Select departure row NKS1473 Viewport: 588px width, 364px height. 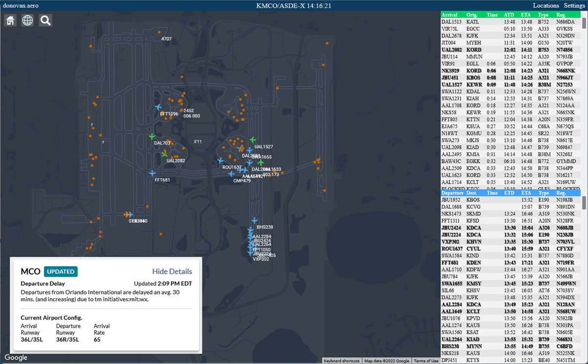click(x=511, y=214)
